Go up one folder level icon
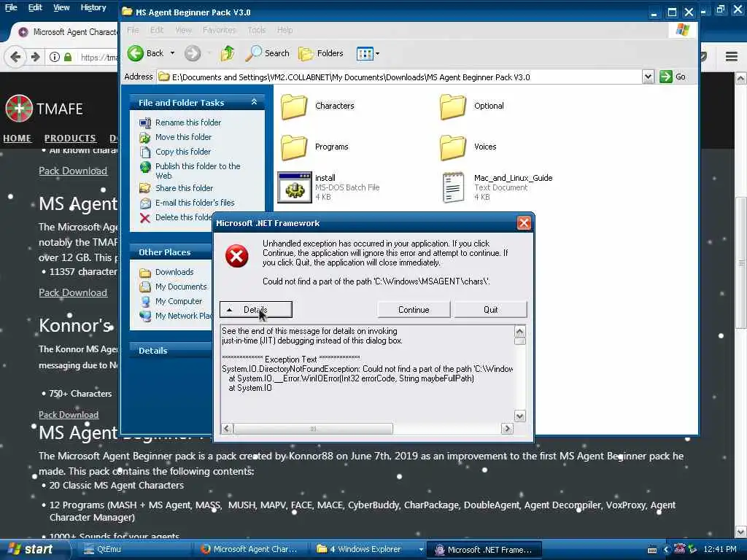Image resolution: width=747 pixels, height=560 pixels. 228,53
